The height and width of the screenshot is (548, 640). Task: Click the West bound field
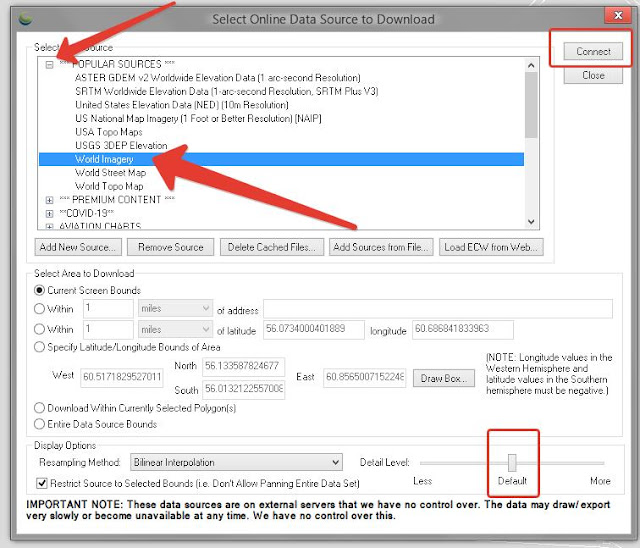[x=122, y=377]
